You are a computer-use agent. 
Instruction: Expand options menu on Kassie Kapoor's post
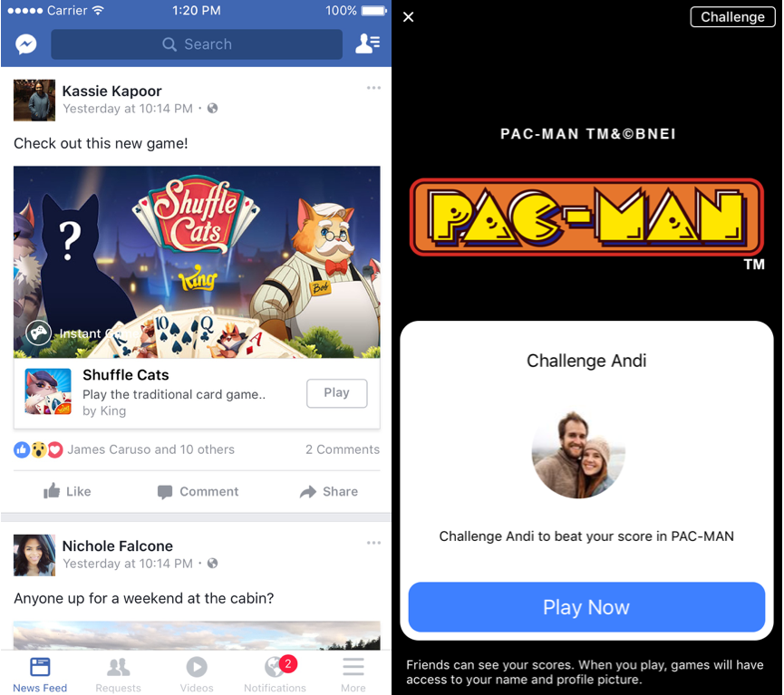click(x=373, y=88)
